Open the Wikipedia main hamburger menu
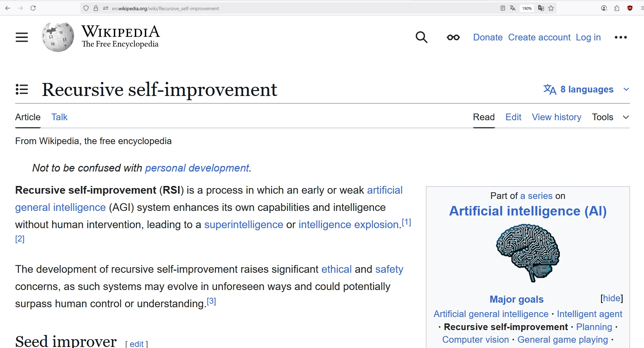This screenshot has width=644, height=348. (x=21, y=37)
